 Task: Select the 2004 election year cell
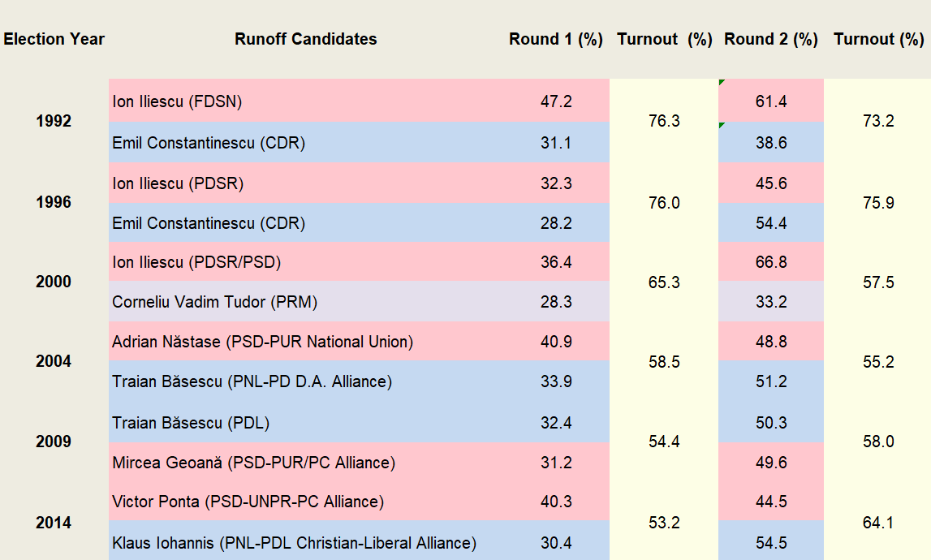pyautogui.click(x=54, y=362)
